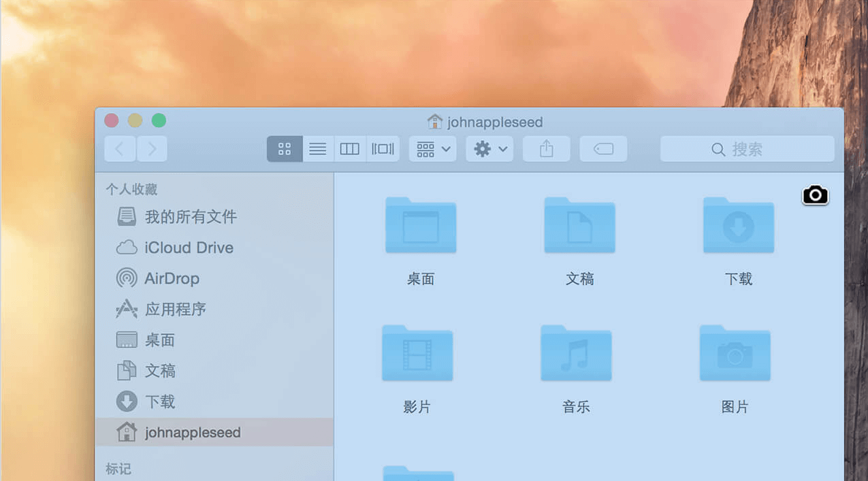Screen dimensions: 868x481
Task: Open the gear action menu
Action: [489, 149]
